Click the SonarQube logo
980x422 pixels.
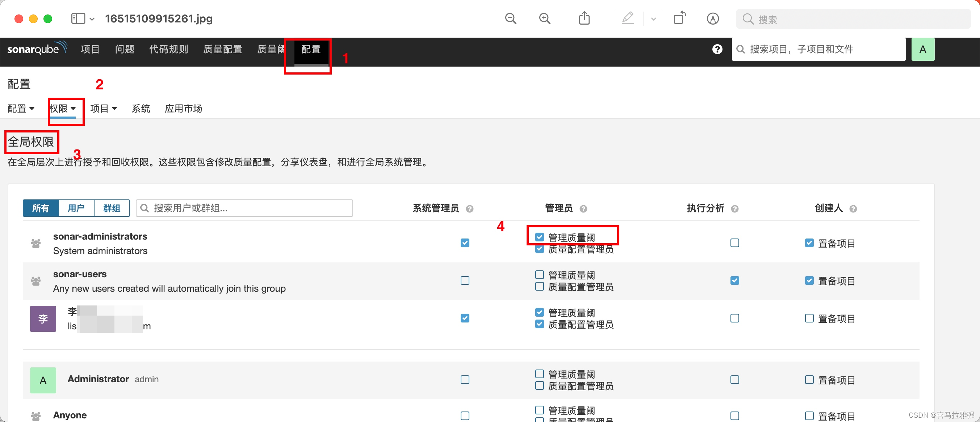click(x=37, y=48)
